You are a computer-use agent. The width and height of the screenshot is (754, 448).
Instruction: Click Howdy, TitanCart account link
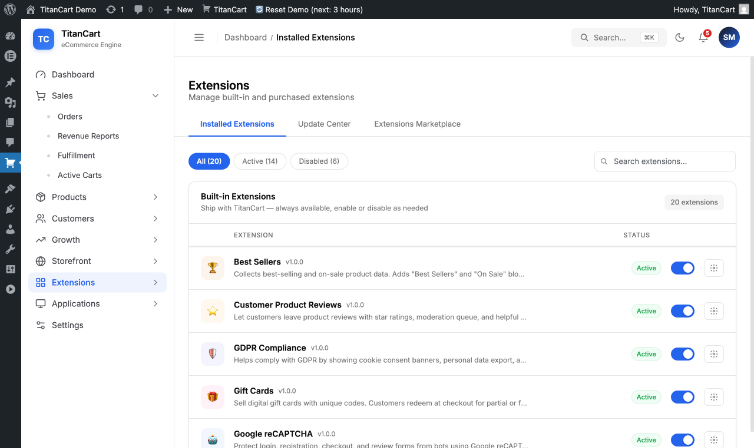point(711,10)
